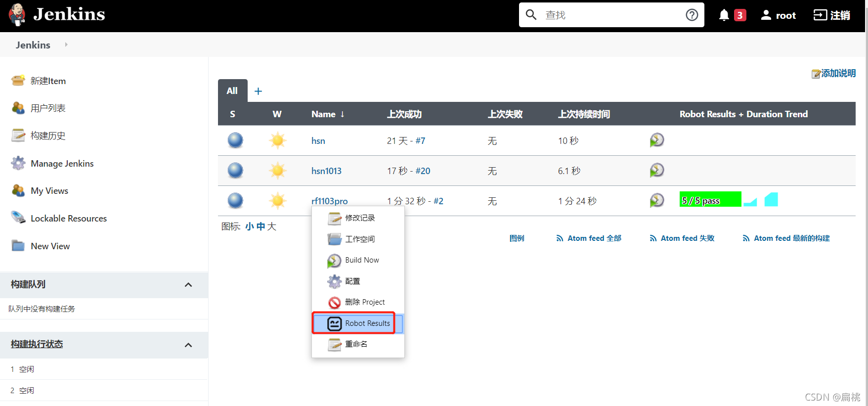The width and height of the screenshot is (868, 406).
Task: Click the red notification count badge 3
Action: pyautogui.click(x=740, y=15)
